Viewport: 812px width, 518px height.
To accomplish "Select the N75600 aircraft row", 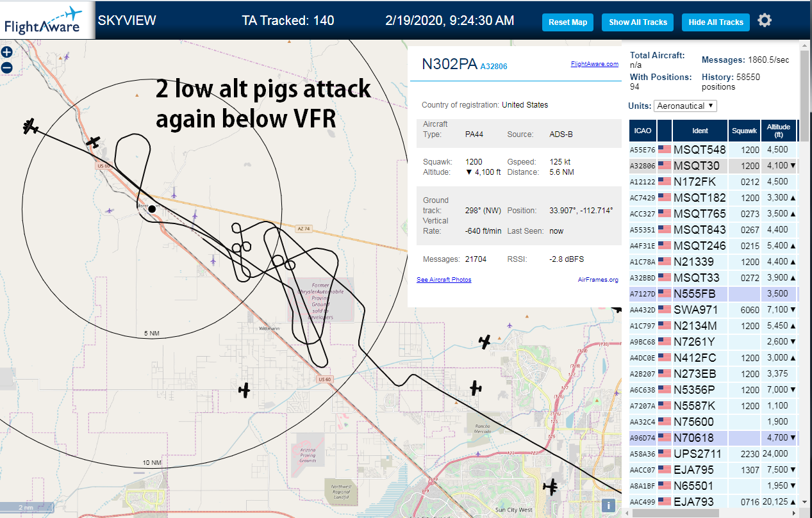I will 713,422.
